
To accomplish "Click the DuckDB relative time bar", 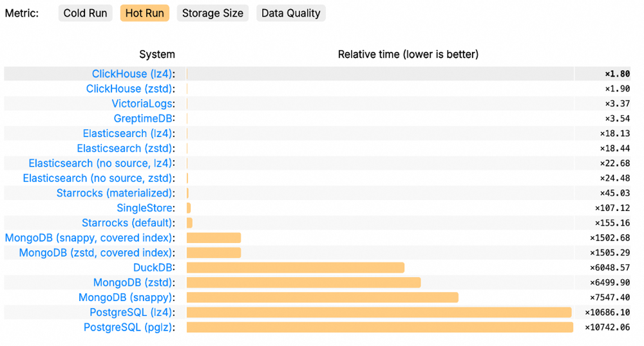I will pos(295,268).
